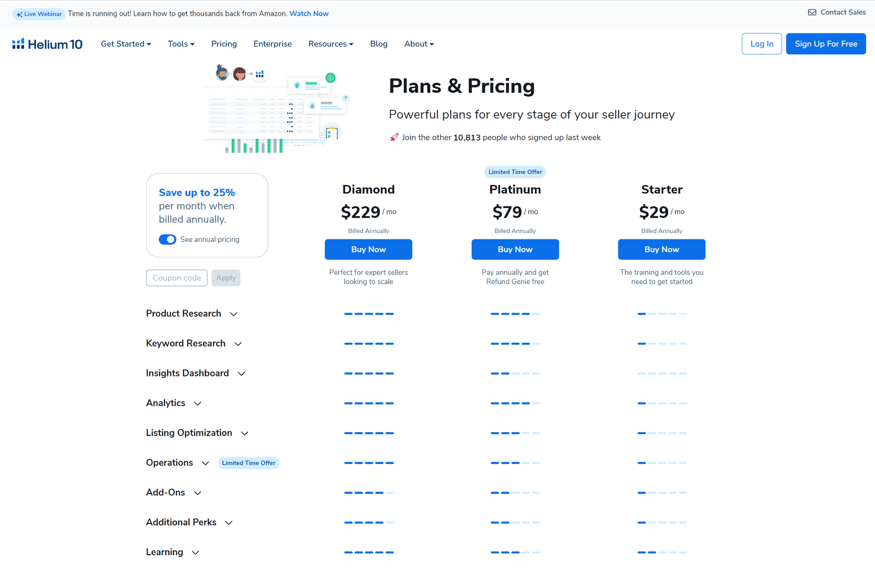Screen dimensions: 875x588
Task: Click the Watch Now webinar link
Action: coord(309,14)
